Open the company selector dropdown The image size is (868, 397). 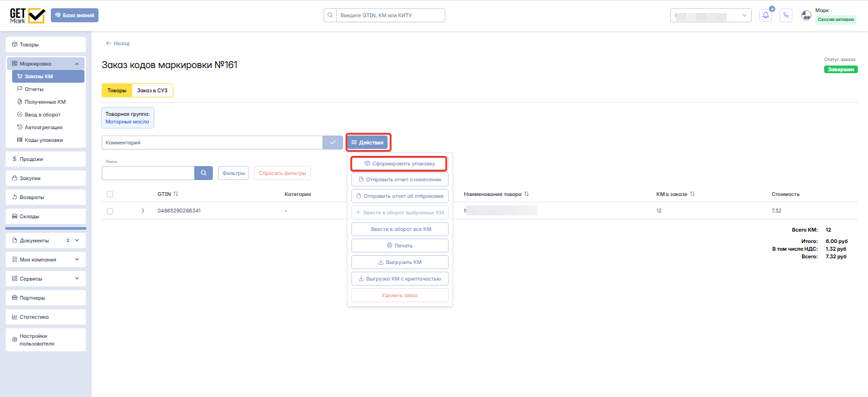(711, 15)
